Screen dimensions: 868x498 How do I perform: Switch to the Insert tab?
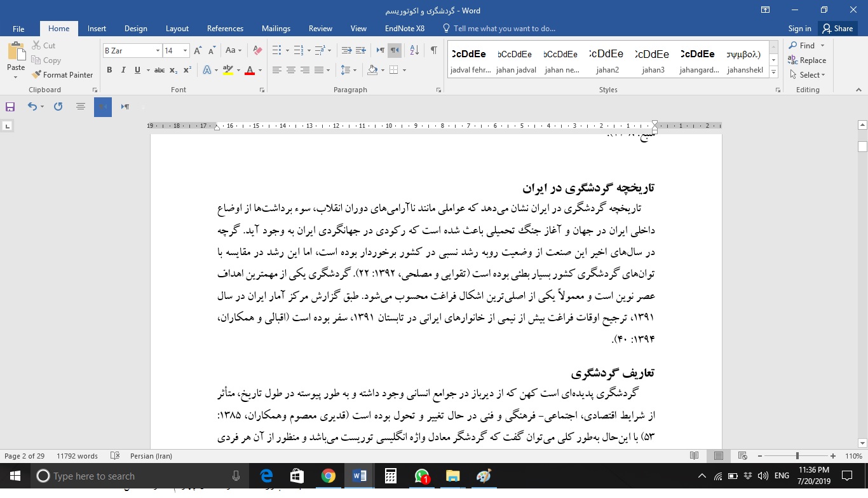click(97, 28)
